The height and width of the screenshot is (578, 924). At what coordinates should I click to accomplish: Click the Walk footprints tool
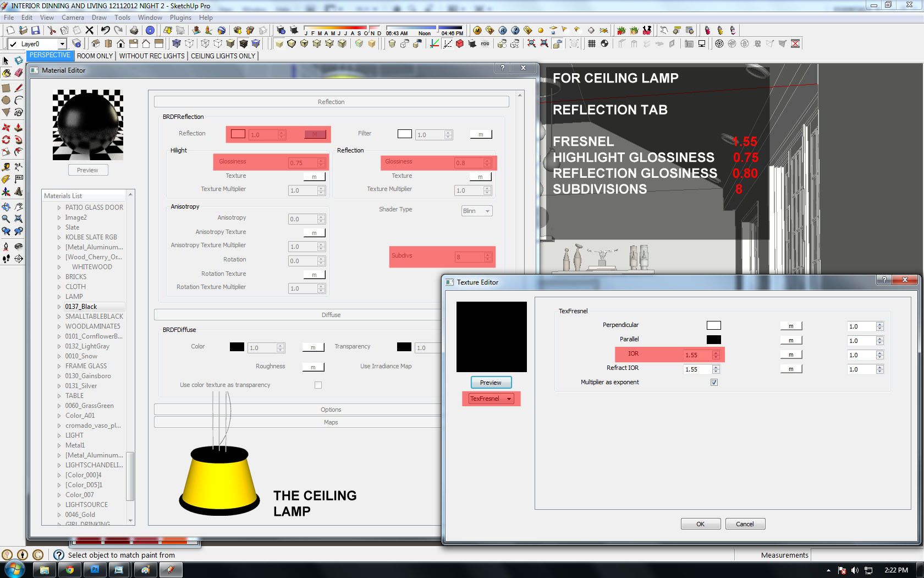pos(6,258)
